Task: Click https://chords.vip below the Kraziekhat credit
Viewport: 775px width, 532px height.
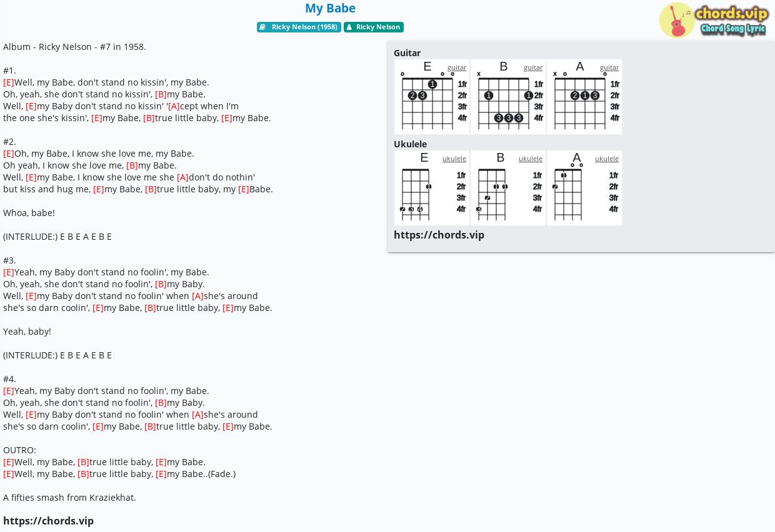Action: pyautogui.click(x=48, y=521)
